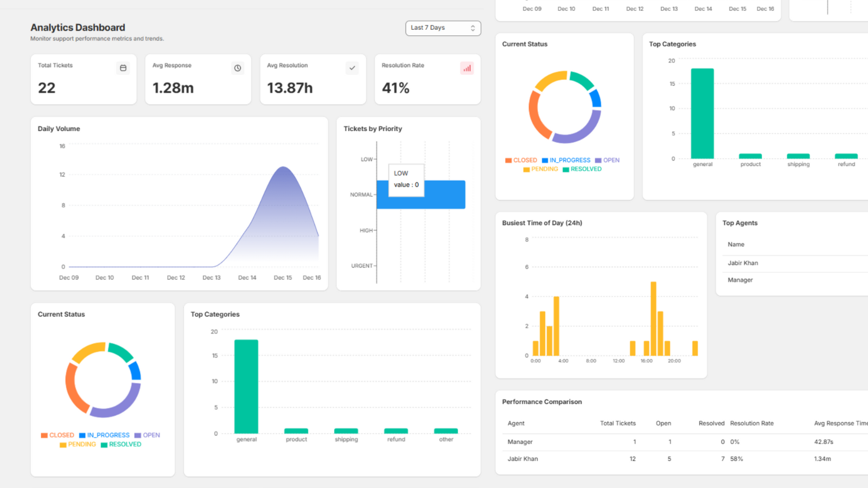Screen dimensions: 868x488
Task: Click the general bar in Top Categories chart
Action: [246, 385]
